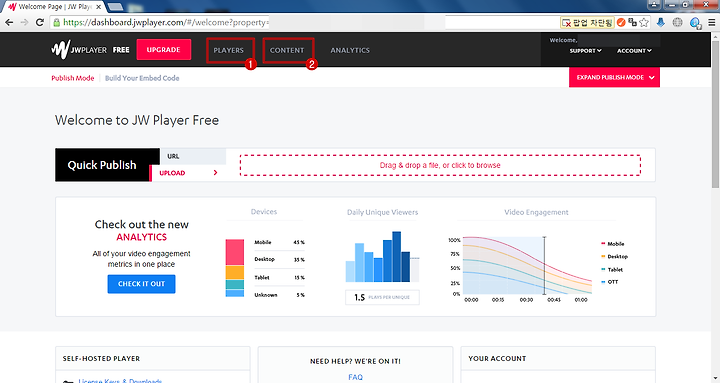720x383 pixels.
Task: Click the drag & drop file browse area
Action: [x=440, y=165]
